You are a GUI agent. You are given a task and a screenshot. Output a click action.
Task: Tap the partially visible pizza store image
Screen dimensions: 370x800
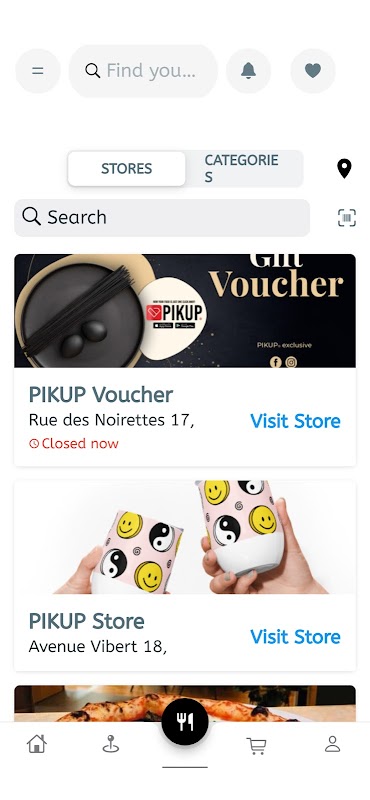pyautogui.click(x=185, y=703)
